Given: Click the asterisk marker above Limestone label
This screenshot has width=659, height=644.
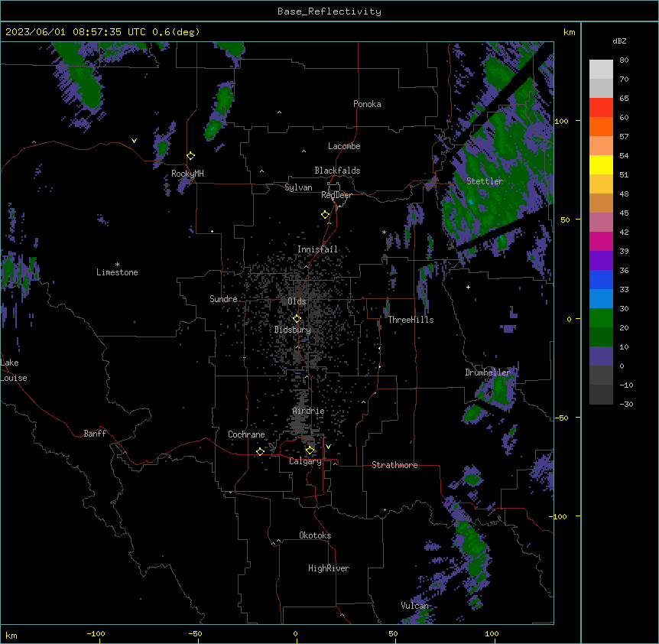Looking at the screenshot, I should [x=117, y=265].
